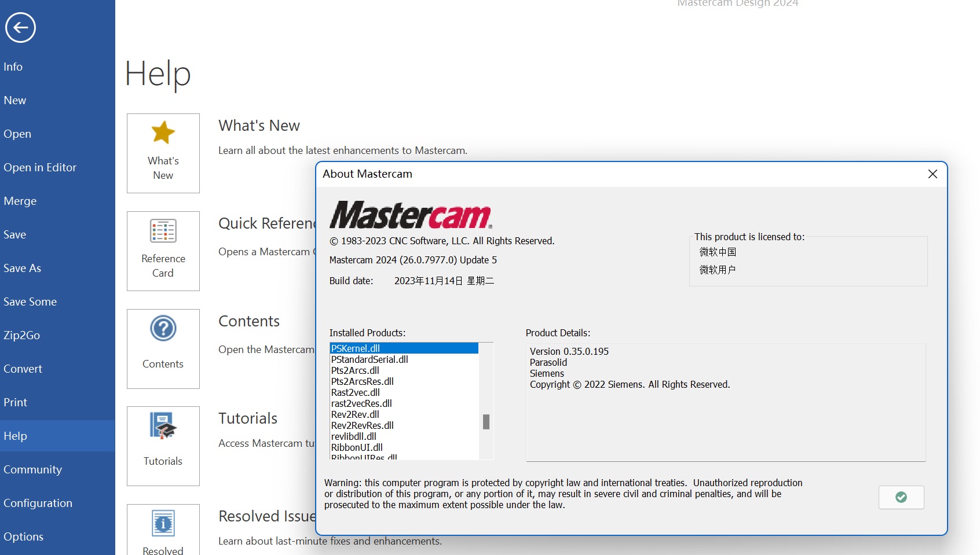This screenshot has width=980, height=555.
Task: Select RibbonUI.dll in Installed Products
Action: (x=404, y=447)
